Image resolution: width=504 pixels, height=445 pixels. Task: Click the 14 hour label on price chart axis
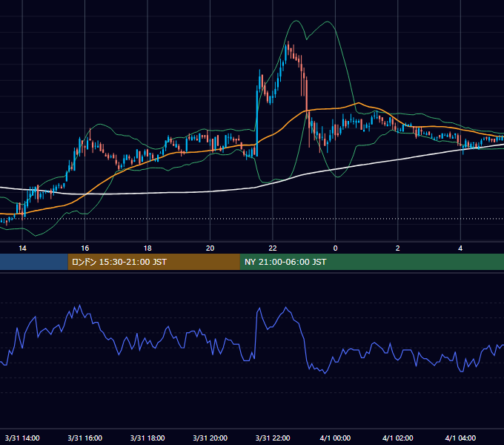22,248
